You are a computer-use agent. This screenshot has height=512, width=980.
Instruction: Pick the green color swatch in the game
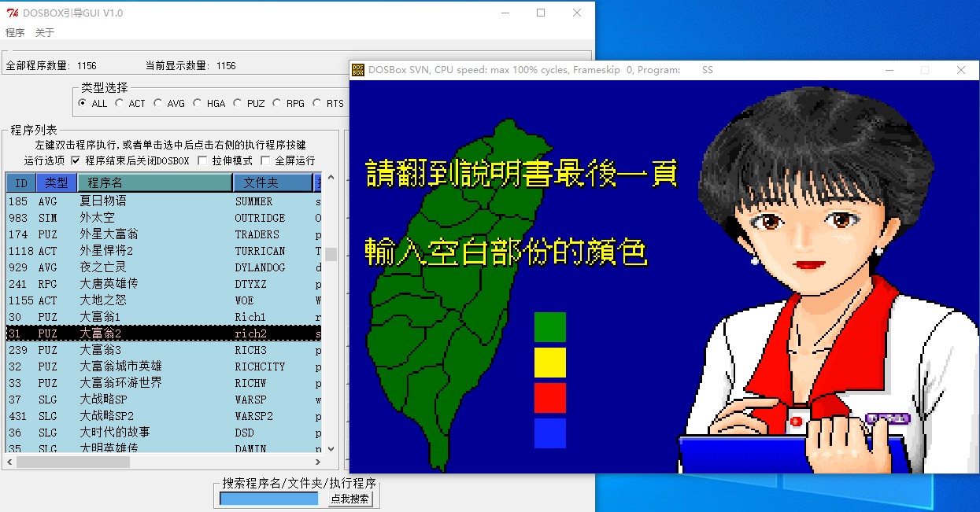pyautogui.click(x=550, y=327)
